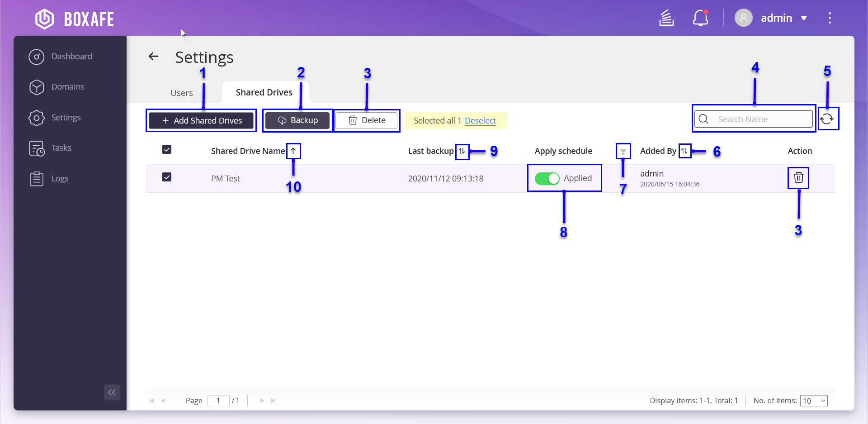The width and height of the screenshot is (868, 424).
Task: Click the Apply schedule filter icon
Action: coord(623,151)
